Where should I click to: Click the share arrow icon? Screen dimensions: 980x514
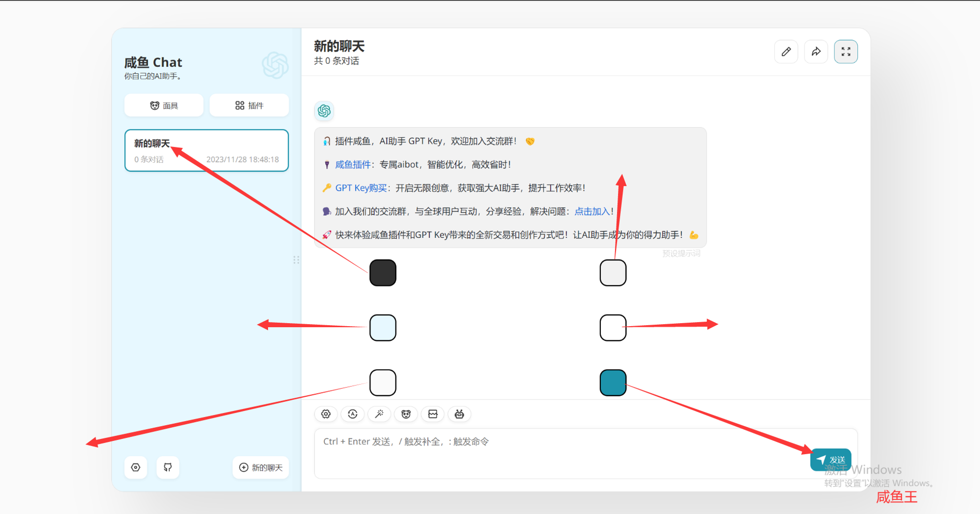[x=816, y=52]
